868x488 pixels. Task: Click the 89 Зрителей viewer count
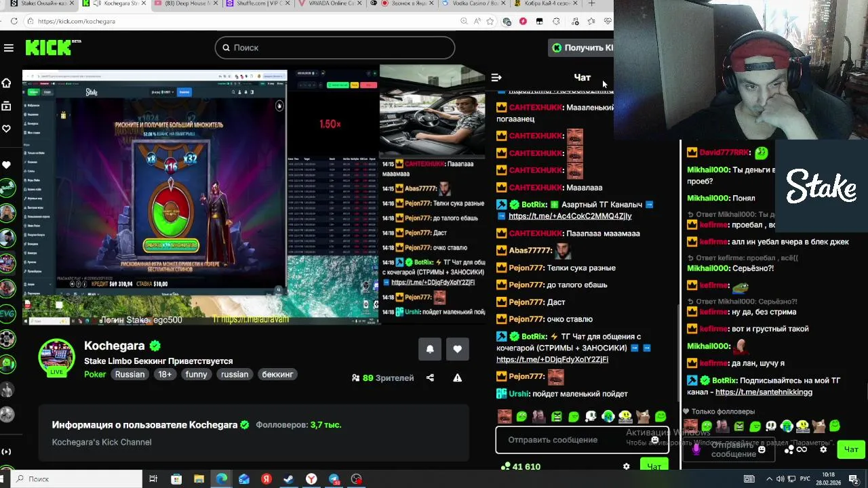382,378
